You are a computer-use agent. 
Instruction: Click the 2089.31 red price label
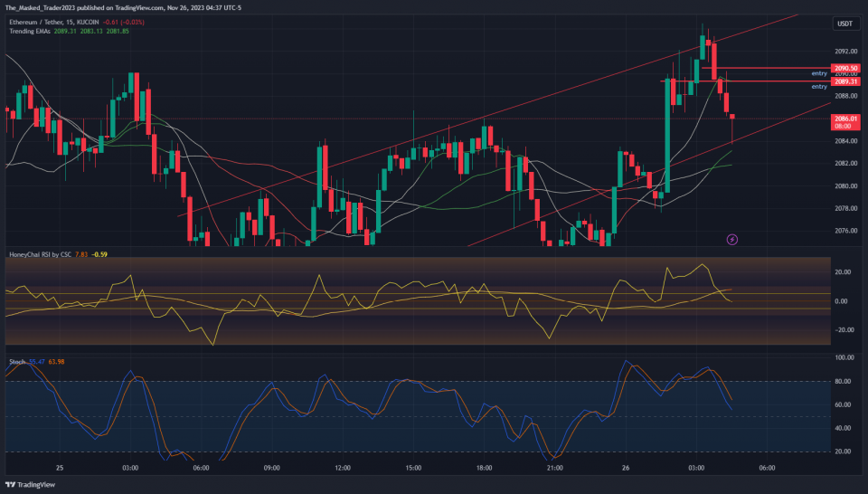pyautogui.click(x=845, y=81)
